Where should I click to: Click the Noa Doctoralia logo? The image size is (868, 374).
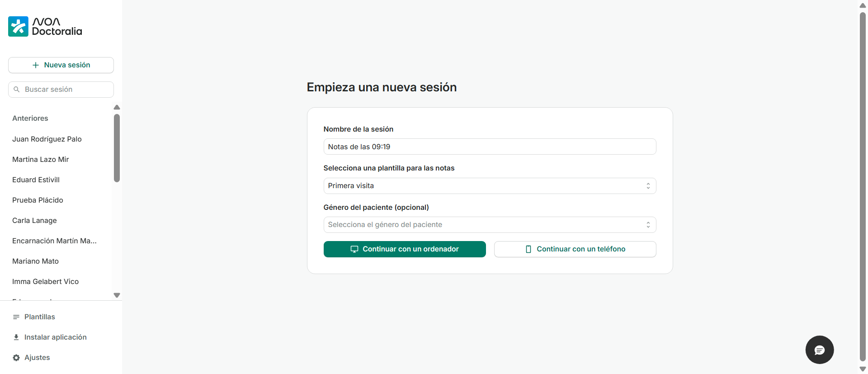pyautogui.click(x=45, y=27)
